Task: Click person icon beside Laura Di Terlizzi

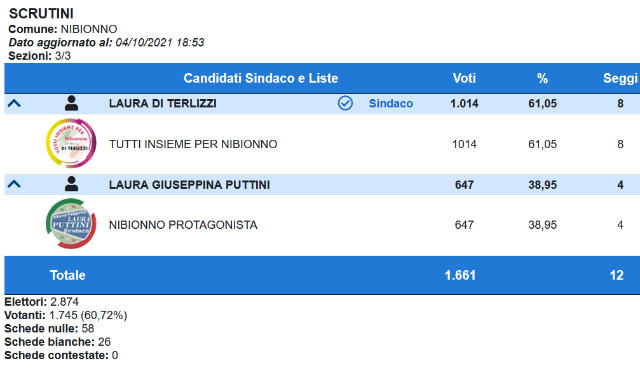Action: coord(71,103)
